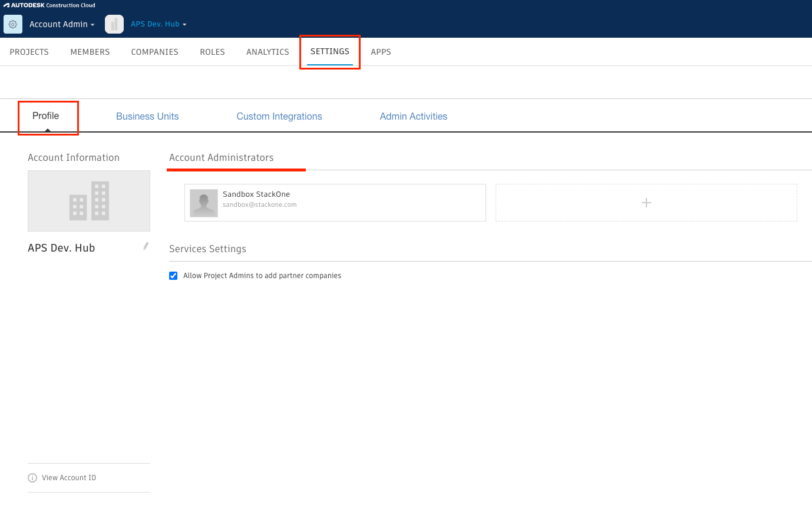812x512 pixels.
Task: Open Custom Integrations settings
Action: click(x=279, y=117)
